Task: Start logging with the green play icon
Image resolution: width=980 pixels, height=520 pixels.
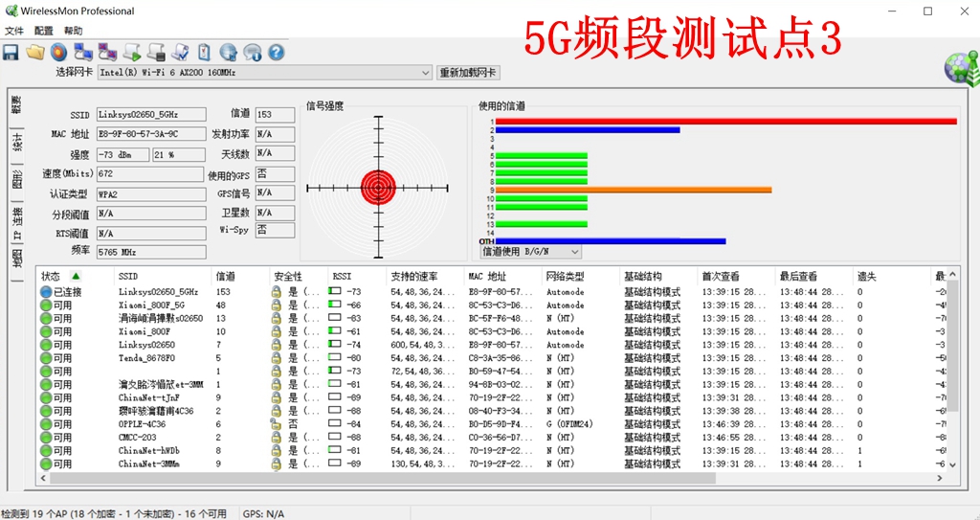Action: click(x=132, y=52)
